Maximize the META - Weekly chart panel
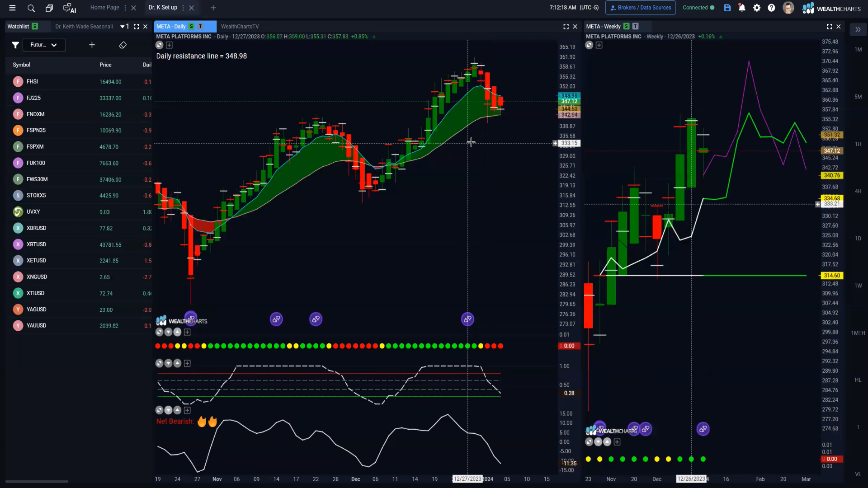Screen dimensions: 868x488 point(830,27)
